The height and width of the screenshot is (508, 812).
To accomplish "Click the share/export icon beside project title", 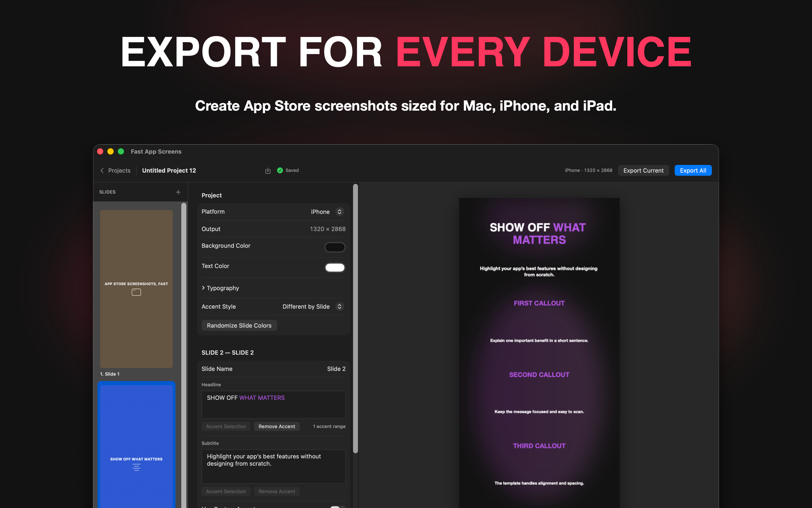I will tap(268, 170).
